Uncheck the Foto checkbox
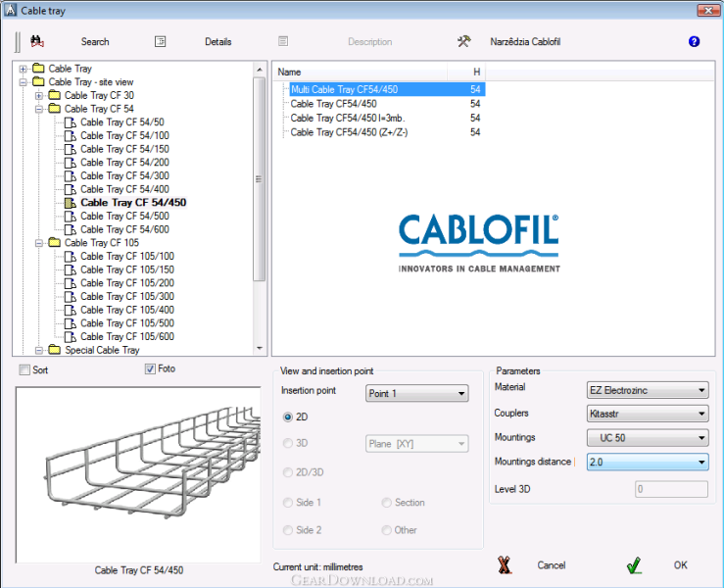 point(150,368)
